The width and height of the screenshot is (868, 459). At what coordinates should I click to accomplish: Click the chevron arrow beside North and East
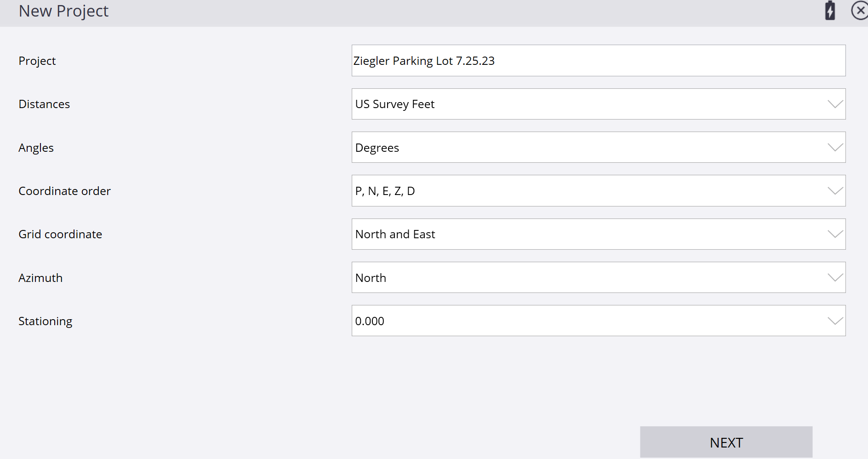click(835, 234)
